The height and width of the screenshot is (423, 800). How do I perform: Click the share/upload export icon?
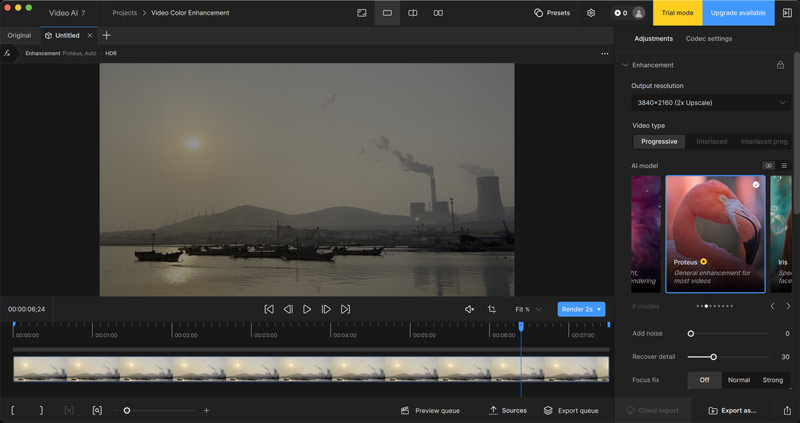(x=786, y=410)
